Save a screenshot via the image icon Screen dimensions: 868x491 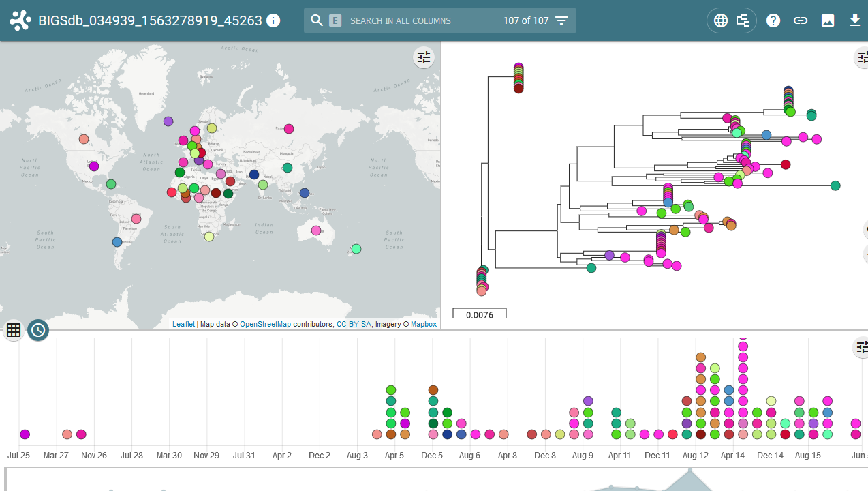[x=828, y=20]
